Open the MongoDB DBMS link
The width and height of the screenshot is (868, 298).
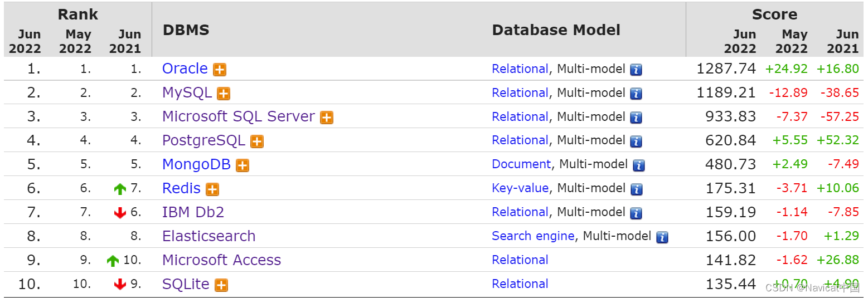tap(196, 164)
